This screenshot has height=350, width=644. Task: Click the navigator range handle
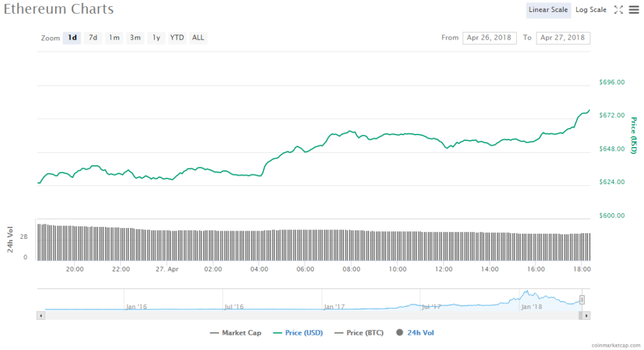[582, 300]
